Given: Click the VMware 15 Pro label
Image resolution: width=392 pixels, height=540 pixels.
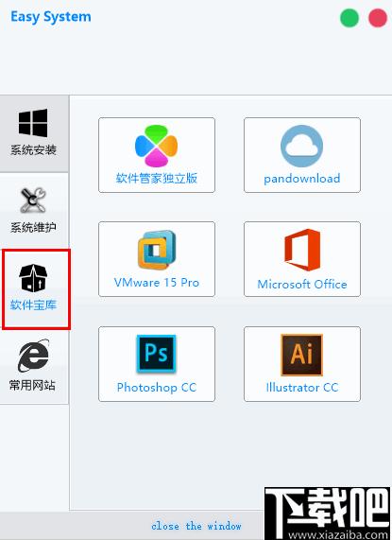Looking at the screenshot, I should pos(157,283).
